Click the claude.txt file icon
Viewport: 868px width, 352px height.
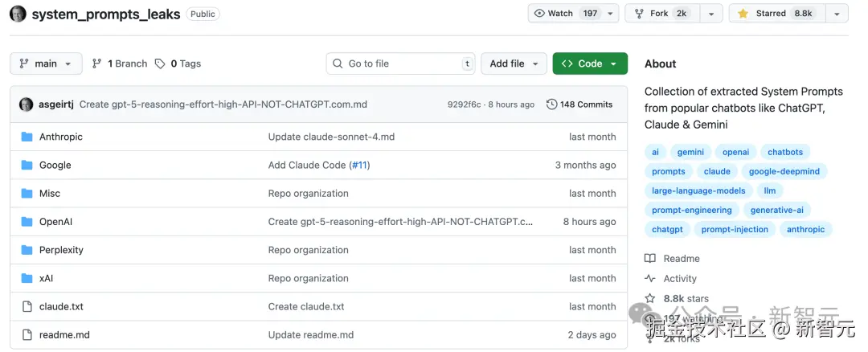pyautogui.click(x=27, y=306)
